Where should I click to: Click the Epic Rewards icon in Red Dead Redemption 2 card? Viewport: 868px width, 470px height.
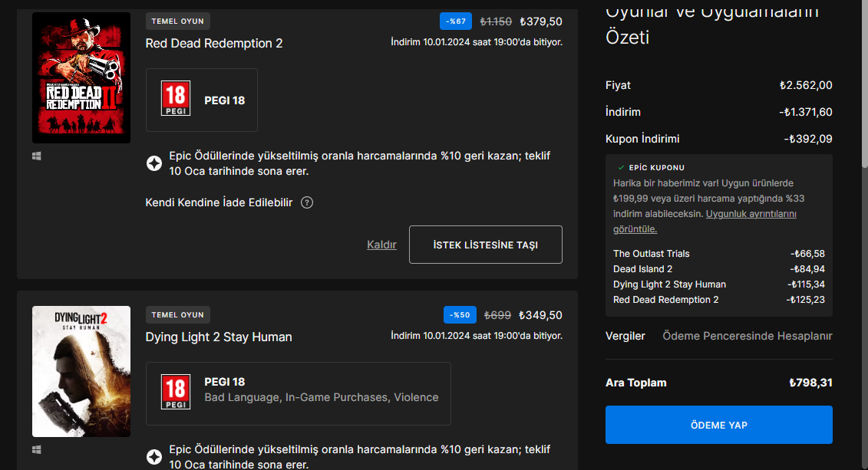(x=154, y=163)
